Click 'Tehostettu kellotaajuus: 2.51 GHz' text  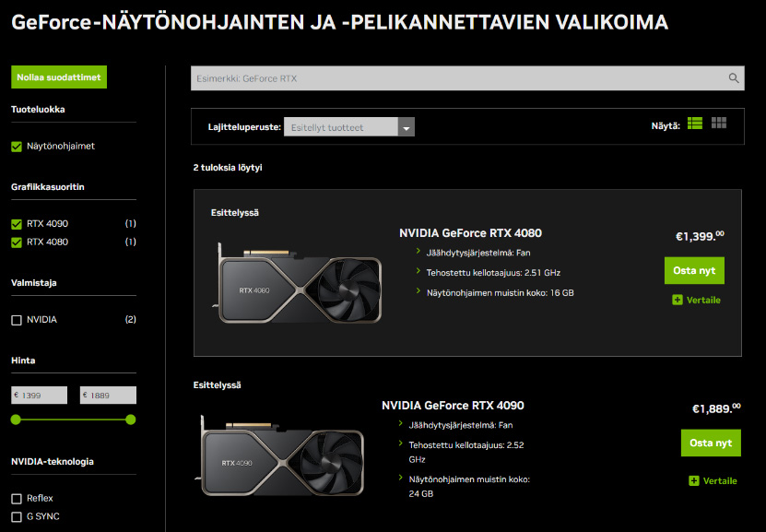493,273
